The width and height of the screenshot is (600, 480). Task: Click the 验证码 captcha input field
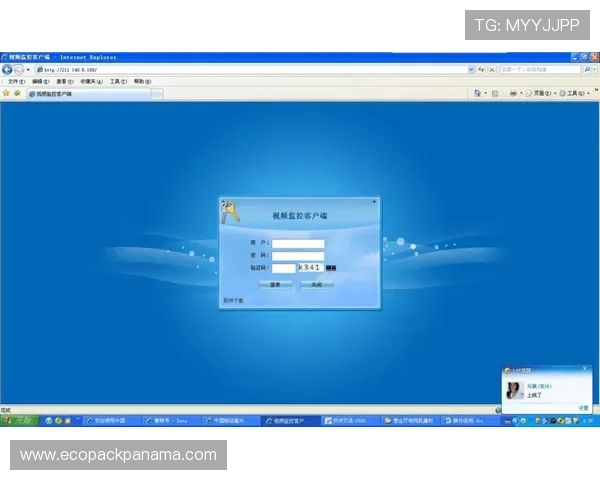point(284,267)
